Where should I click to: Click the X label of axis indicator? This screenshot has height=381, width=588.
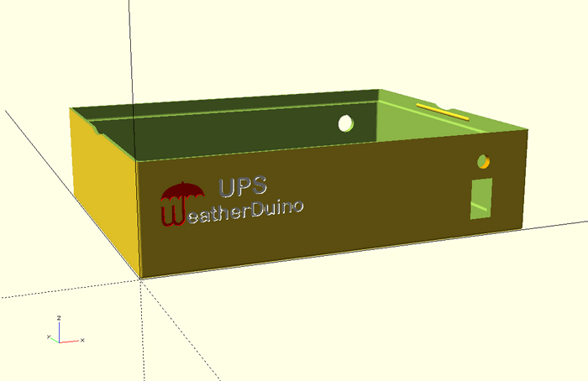coord(82,340)
